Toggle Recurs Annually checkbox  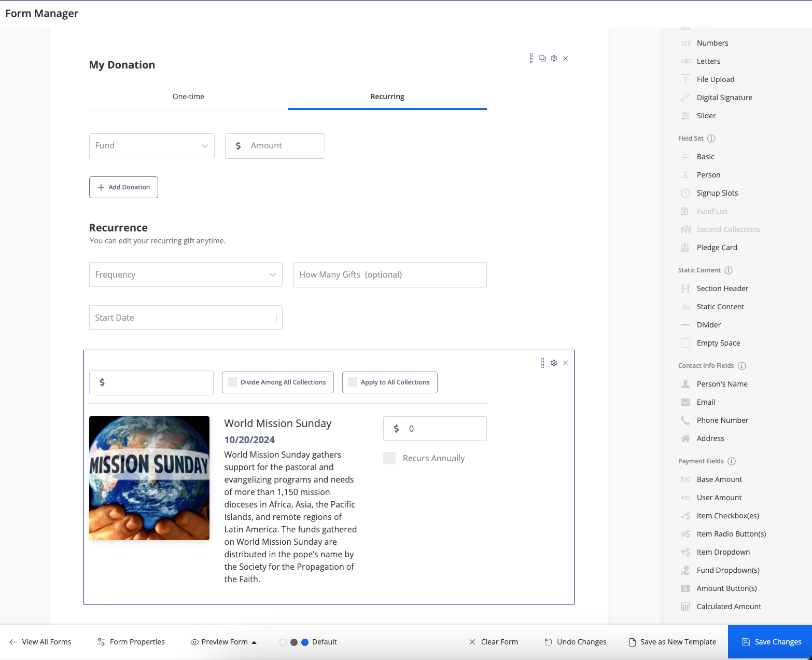tap(389, 458)
